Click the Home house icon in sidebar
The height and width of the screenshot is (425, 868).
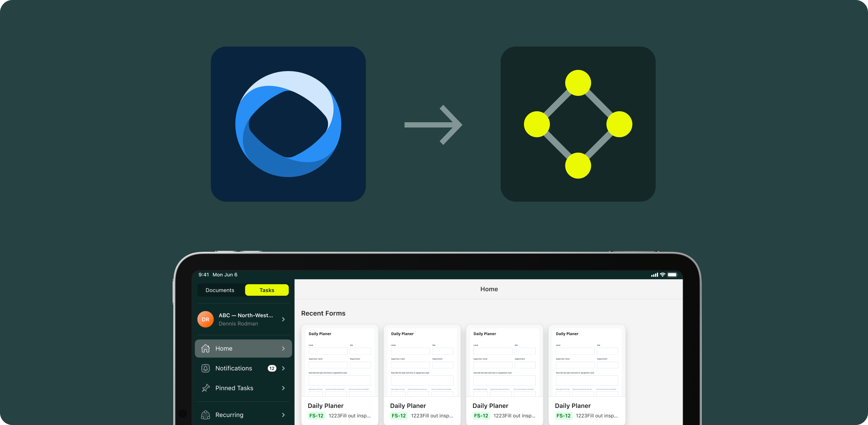206,348
